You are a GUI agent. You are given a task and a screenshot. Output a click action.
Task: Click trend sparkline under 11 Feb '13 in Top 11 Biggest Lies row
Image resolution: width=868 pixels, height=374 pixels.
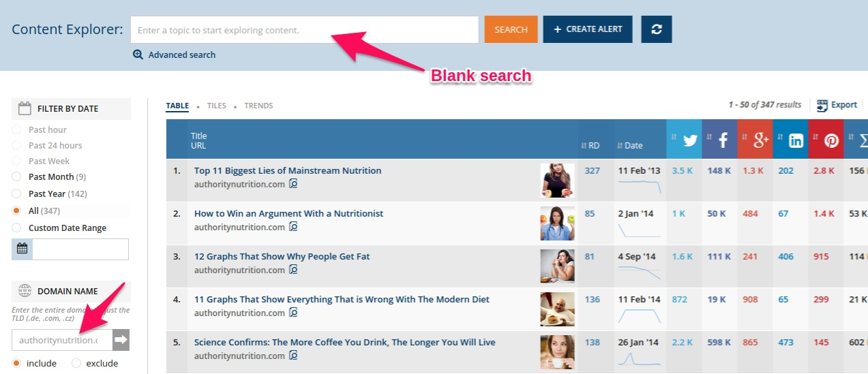(640, 187)
